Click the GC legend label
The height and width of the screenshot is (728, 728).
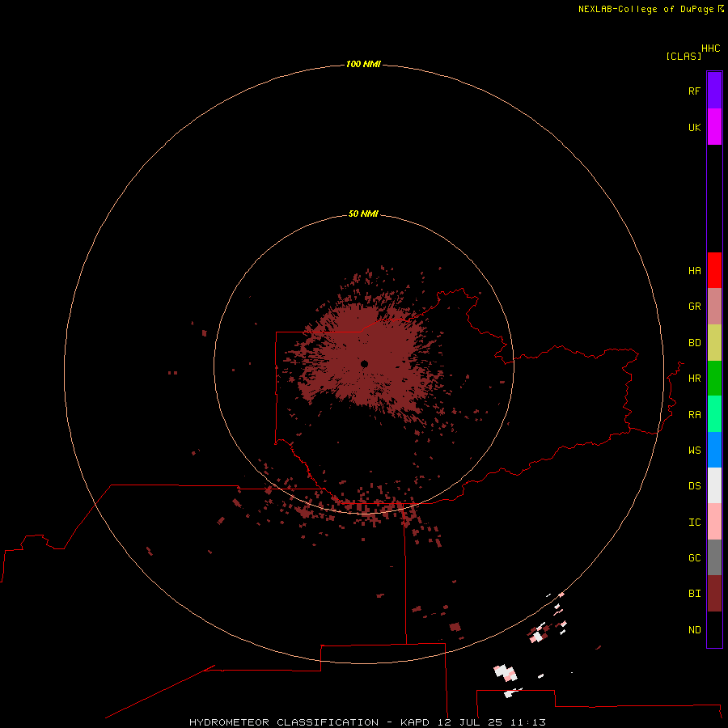(x=694, y=557)
